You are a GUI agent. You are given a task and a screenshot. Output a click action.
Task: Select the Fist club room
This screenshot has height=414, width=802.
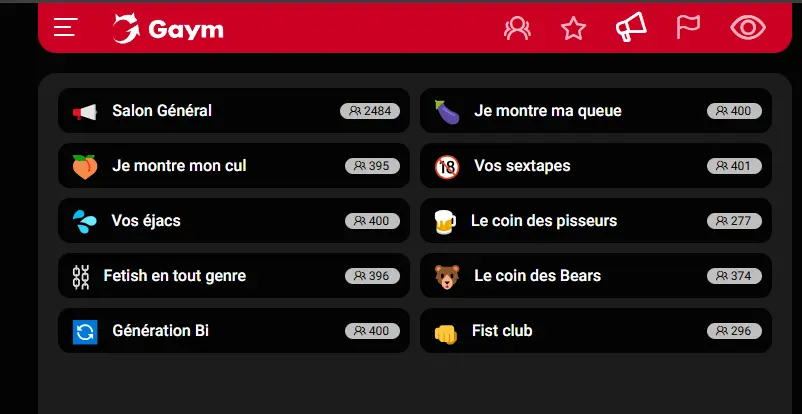(x=503, y=331)
